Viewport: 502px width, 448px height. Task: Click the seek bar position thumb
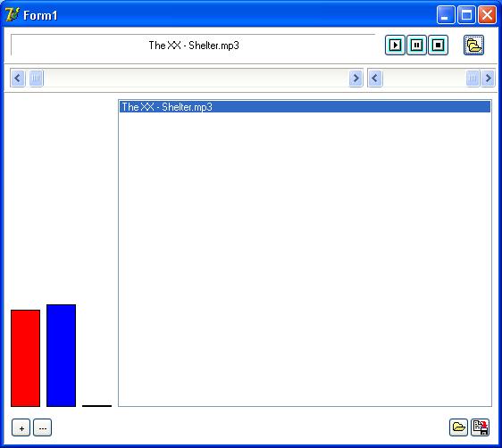(x=37, y=78)
